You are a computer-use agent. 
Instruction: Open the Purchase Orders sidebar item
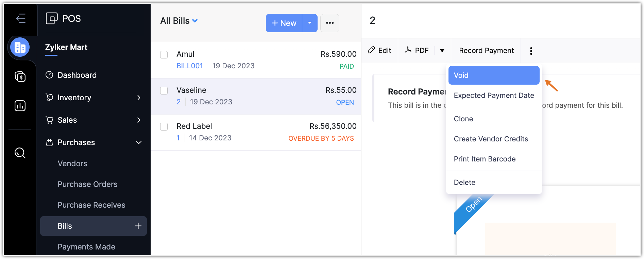pos(87,184)
